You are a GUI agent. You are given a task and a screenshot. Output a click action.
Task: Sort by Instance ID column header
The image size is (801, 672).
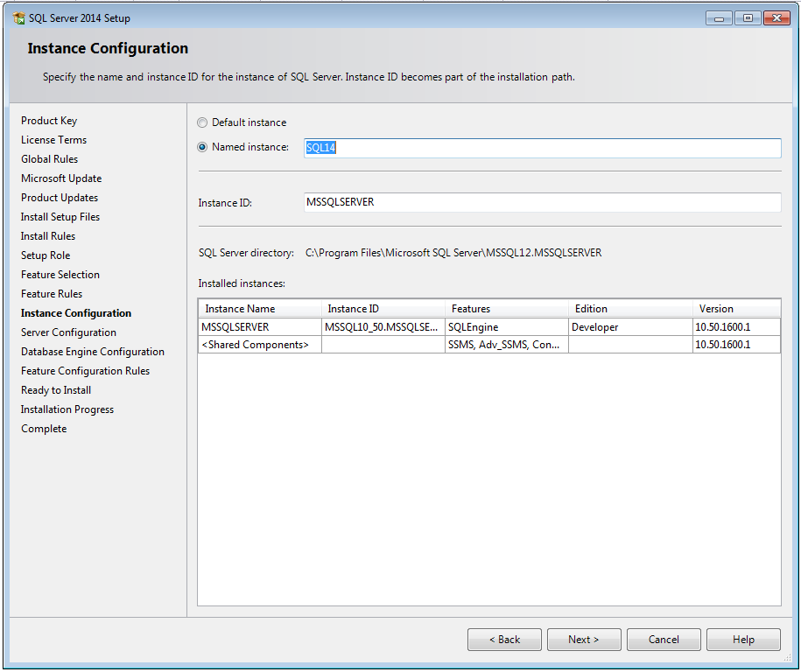tap(383, 308)
